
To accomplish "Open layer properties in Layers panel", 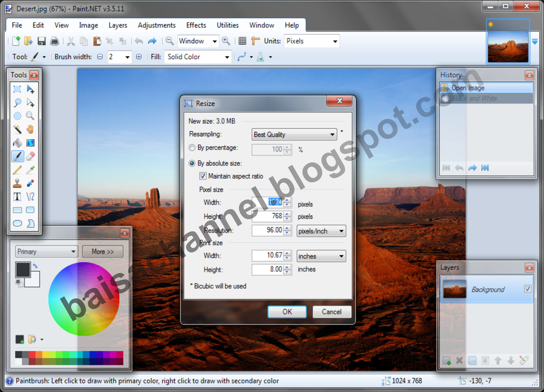I will pos(524,360).
